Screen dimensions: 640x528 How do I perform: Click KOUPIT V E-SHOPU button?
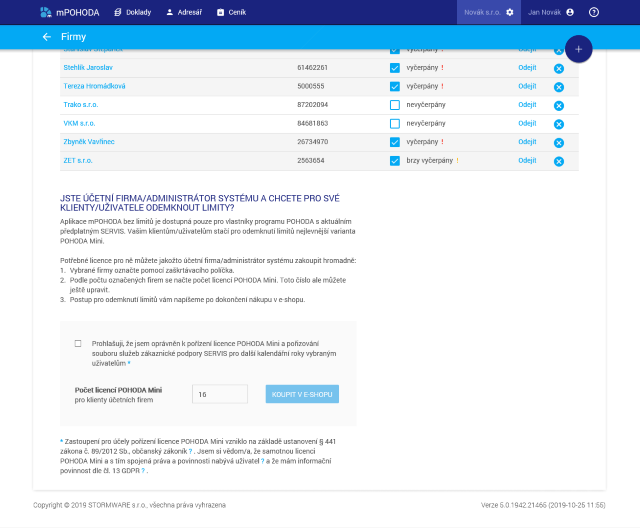[302, 394]
